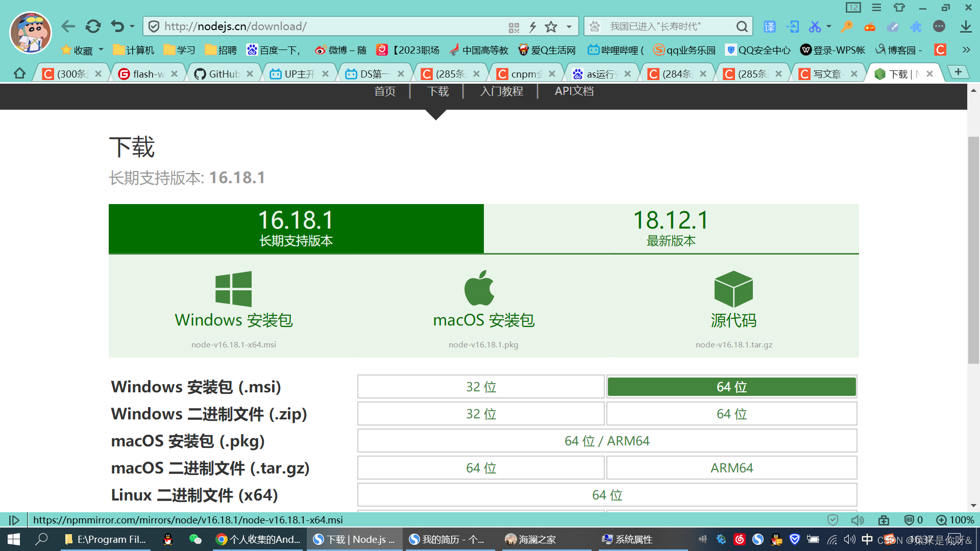Download 源代码 via cube icon
The width and height of the screenshot is (980, 551).
(733, 289)
